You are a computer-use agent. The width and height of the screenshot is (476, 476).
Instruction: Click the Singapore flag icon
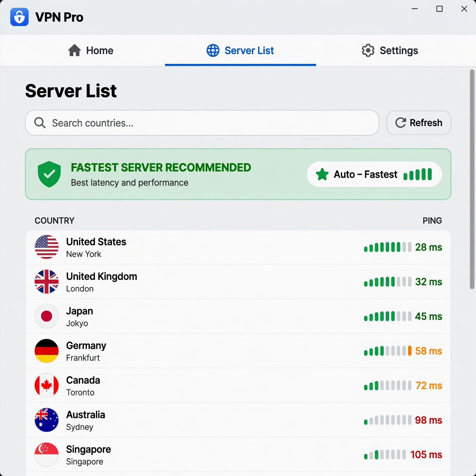coord(47,455)
